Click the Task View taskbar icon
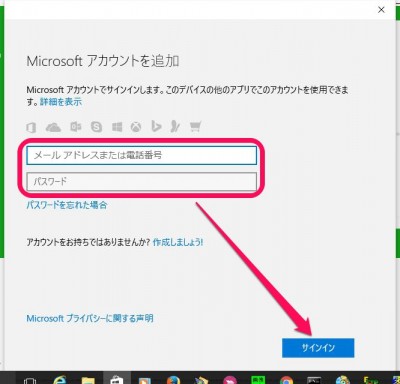Image resolution: width=400 pixels, height=384 pixels. (x=30, y=380)
